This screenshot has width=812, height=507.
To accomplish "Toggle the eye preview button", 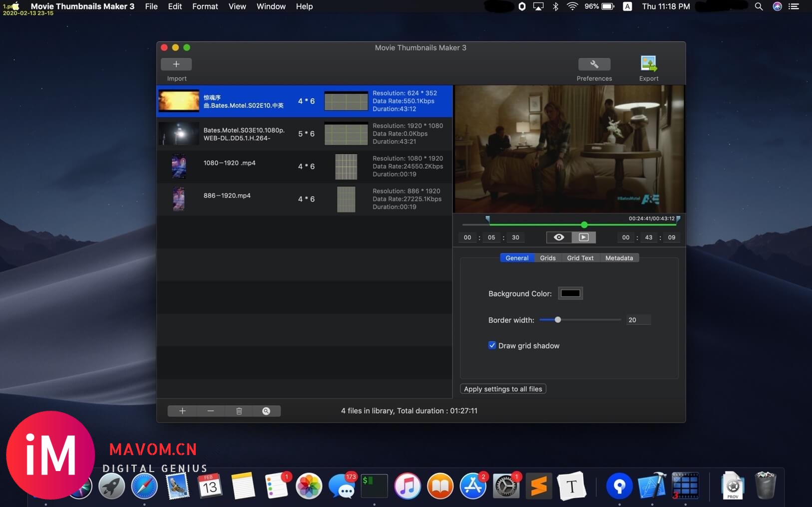I will (559, 237).
